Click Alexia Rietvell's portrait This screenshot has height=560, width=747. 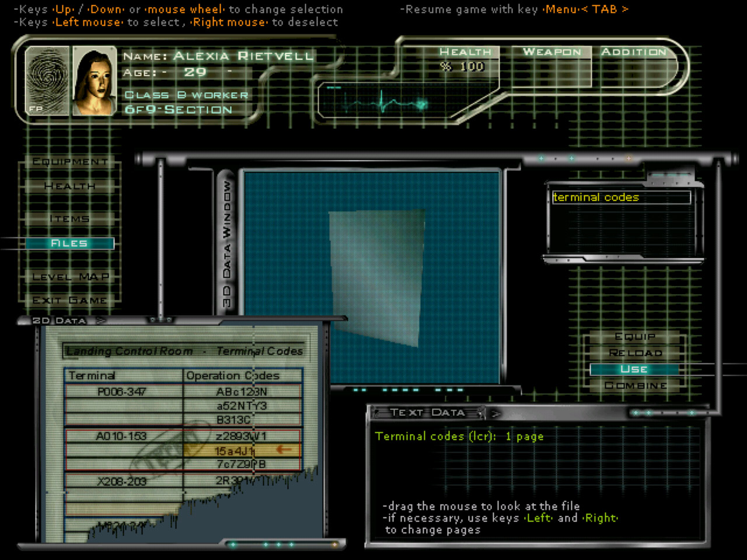pos(93,81)
